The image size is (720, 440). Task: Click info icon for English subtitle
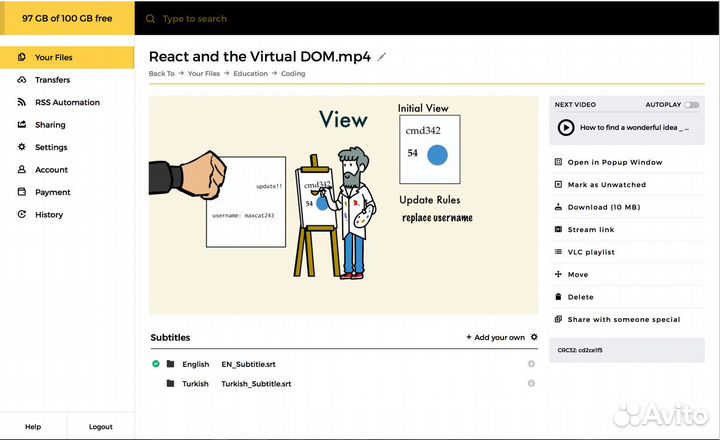tap(531, 364)
